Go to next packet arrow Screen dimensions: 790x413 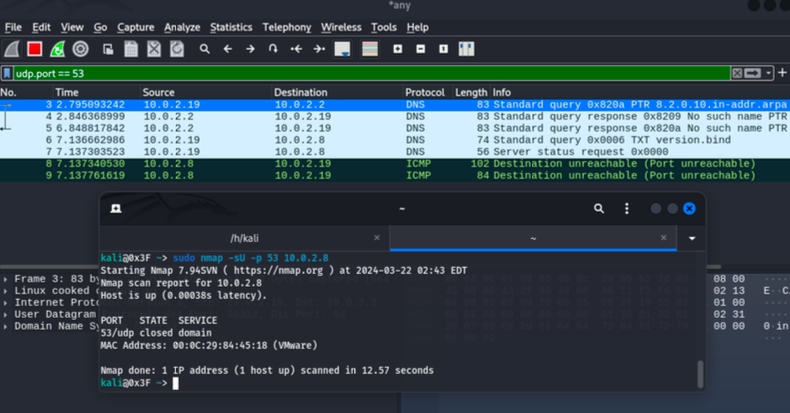[250, 49]
